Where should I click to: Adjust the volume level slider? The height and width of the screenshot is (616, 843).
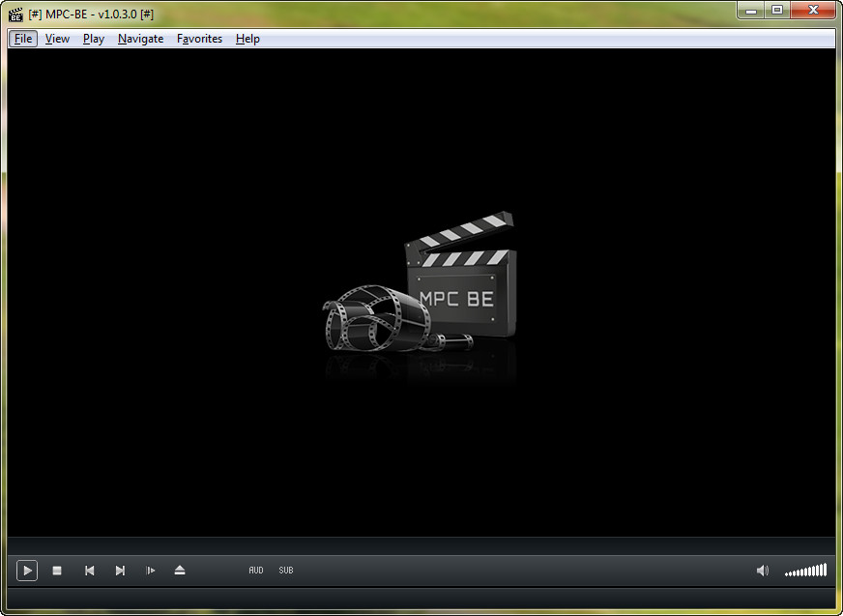click(x=805, y=571)
